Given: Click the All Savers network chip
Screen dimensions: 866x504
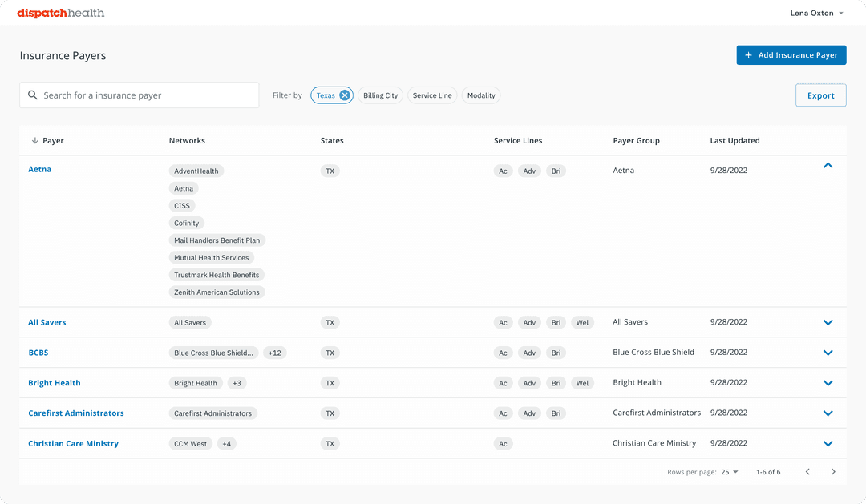Looking at the screenshot, I should tap(190, 322).
